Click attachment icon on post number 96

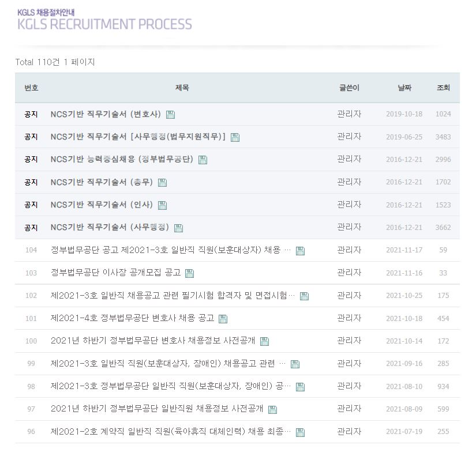tap(300, 432)
